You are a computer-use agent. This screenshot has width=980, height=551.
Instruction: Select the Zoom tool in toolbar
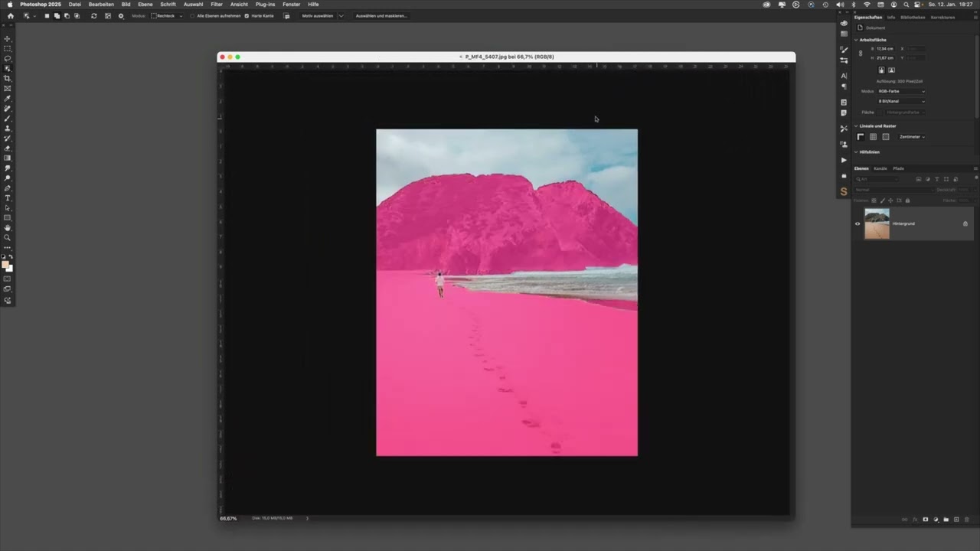[x=8, y=237]
